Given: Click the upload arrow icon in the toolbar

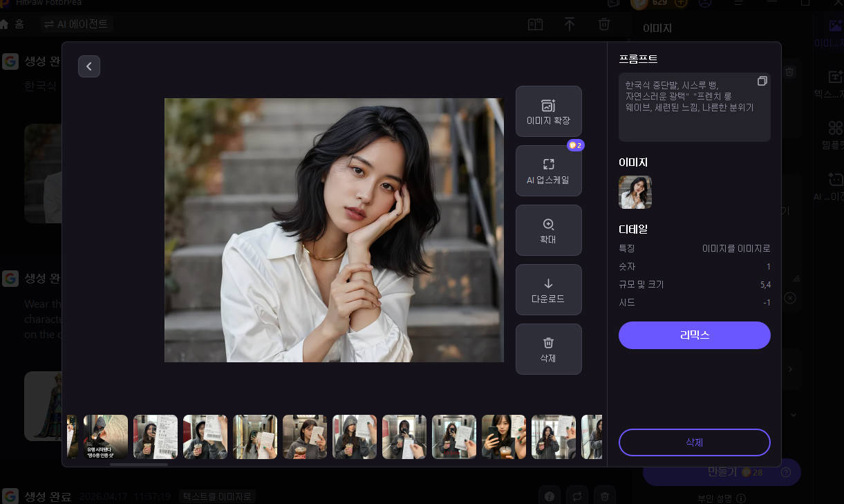Looking at the screenshot, I should (x=570, y=24).
